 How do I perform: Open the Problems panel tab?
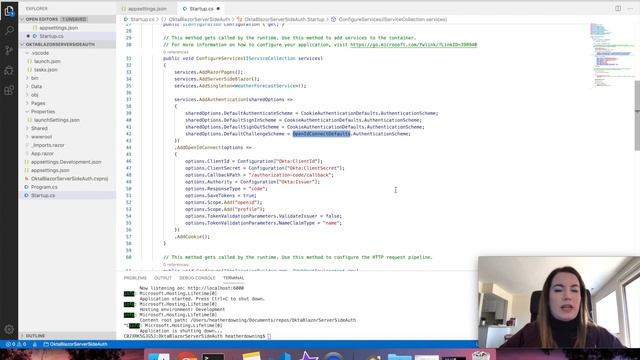tap(135, 278)
